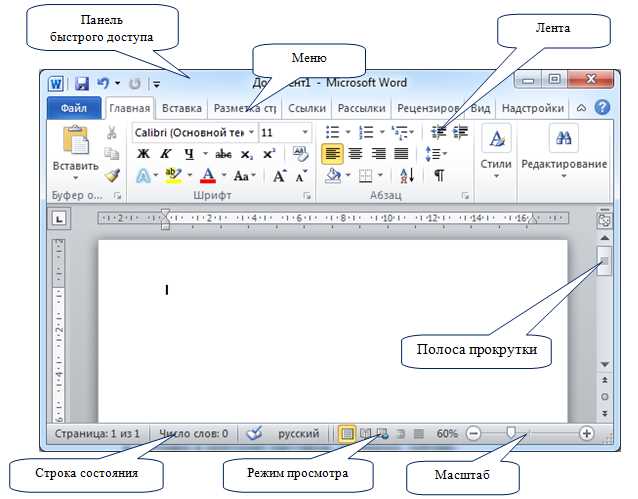638x499 pixels.
Task: Click the Select Browse Object circle icon
Action: coord(605,397)
